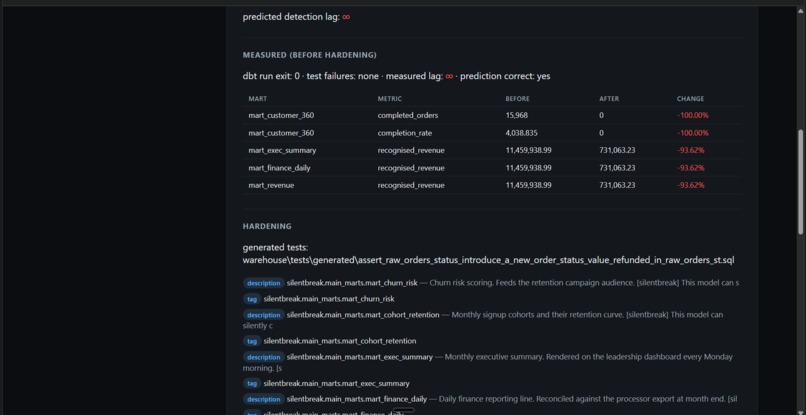Click silentbreak.main_marts.mart_cohort_retention in the tag row
The width and height of the screenshot is (806, 415).
[x=340, y=341]
